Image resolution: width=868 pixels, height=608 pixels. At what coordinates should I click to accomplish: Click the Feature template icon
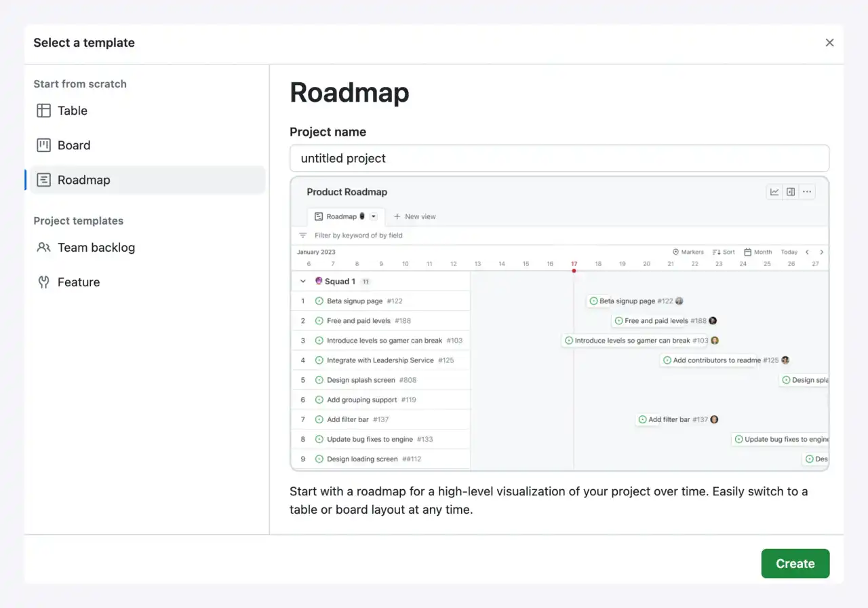point(43,282)
